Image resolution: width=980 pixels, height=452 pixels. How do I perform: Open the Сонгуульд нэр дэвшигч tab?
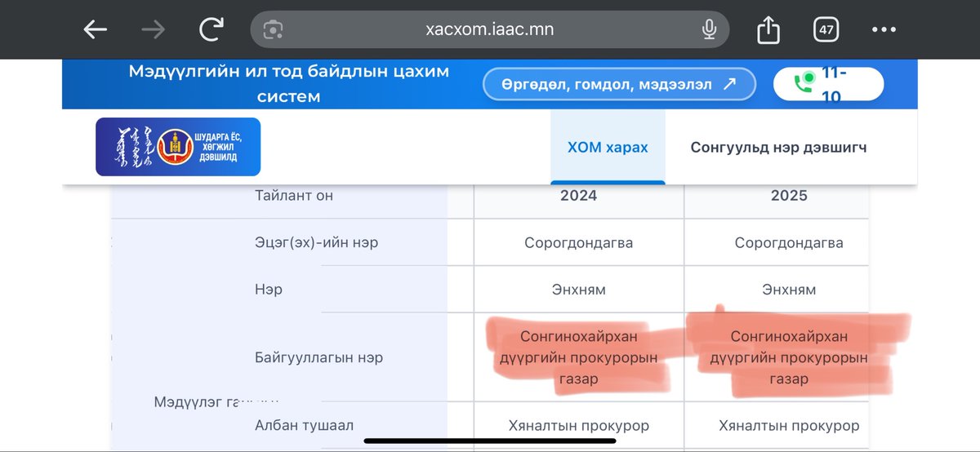tap(778, 148)
